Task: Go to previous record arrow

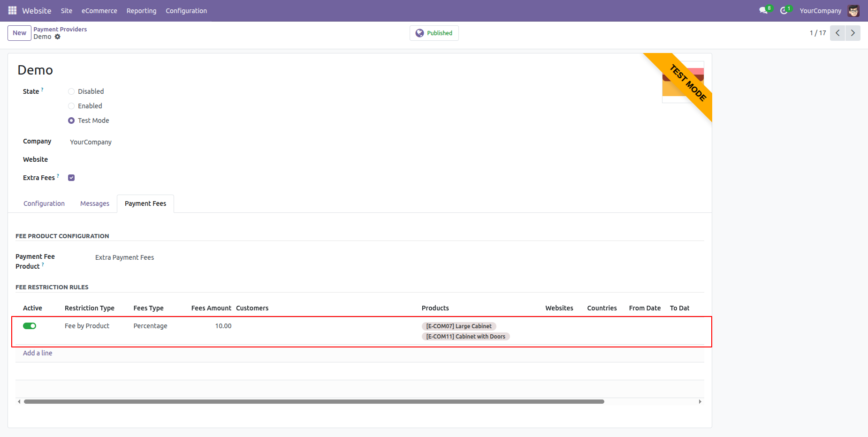Action: click(838, 33)
